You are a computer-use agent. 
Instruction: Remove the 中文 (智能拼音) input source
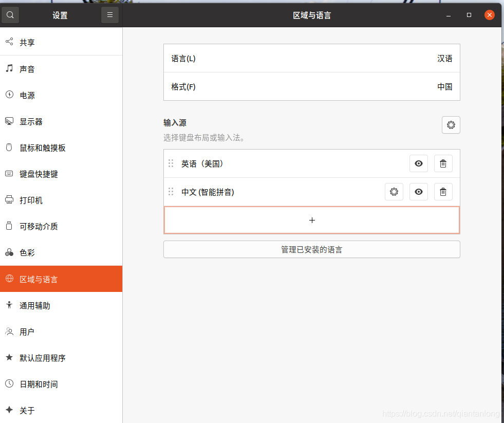[x=443, y=192]
